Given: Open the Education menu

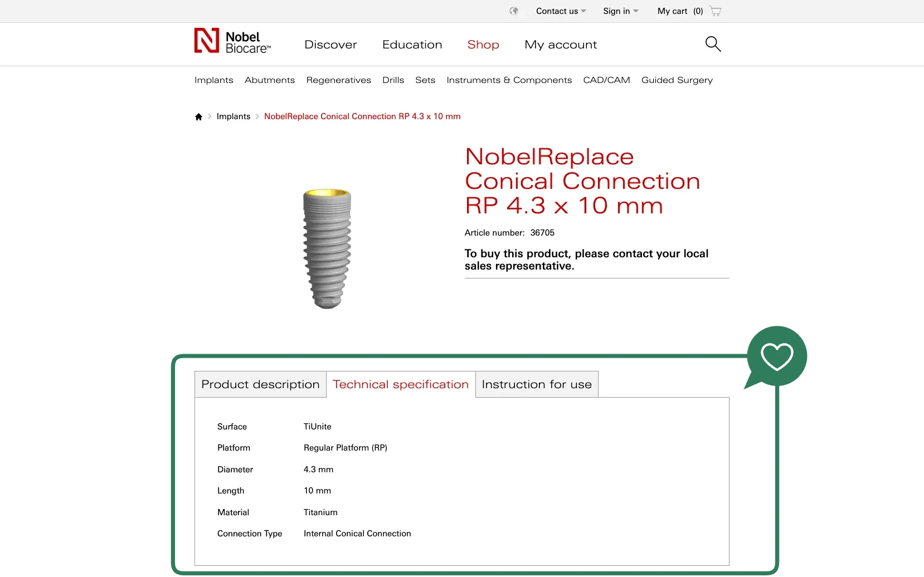Looking at the screenshot, I should coord(412,45).
